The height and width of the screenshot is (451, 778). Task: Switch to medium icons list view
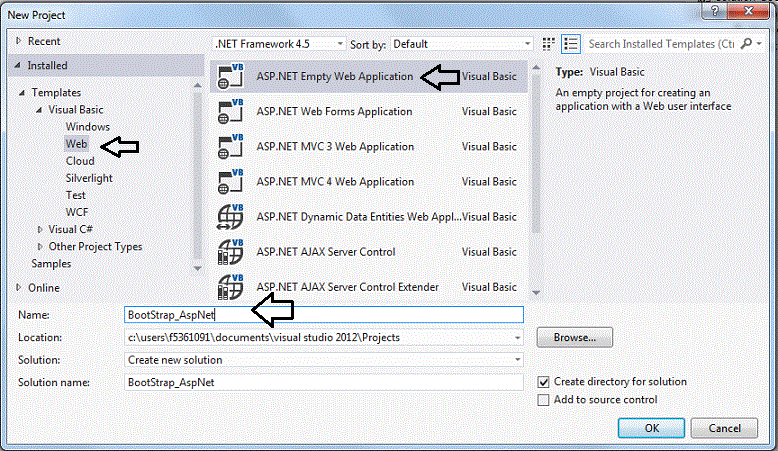[x=571, y=44]
